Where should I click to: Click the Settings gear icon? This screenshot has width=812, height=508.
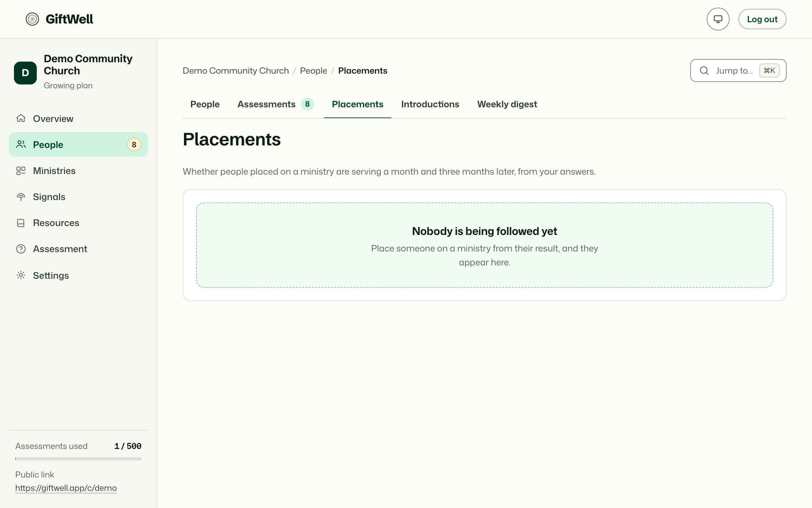pyautogui.click(x=21, y=275)
